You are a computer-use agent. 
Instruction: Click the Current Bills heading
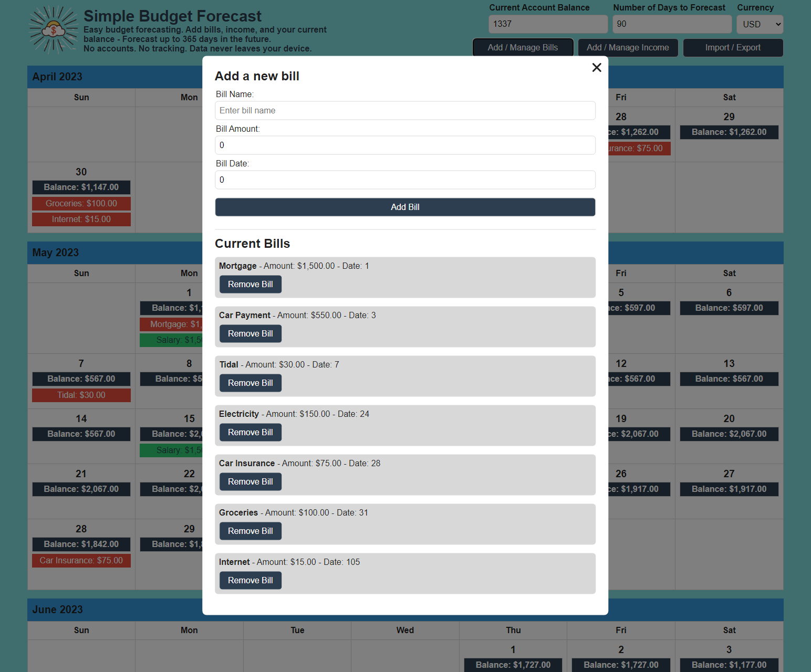(x=252, y=244)
